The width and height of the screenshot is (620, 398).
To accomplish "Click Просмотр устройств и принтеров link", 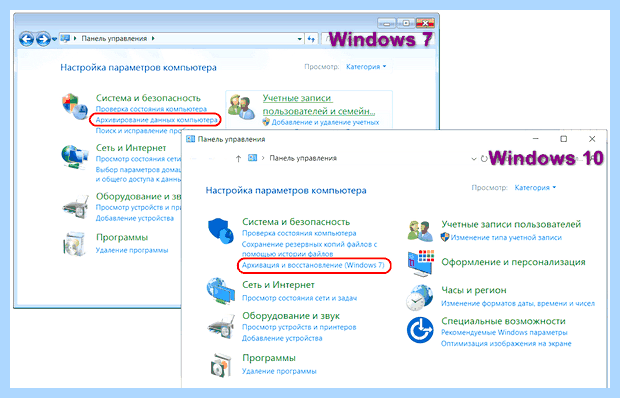I will pyautogui.click(x=299, y=327).
